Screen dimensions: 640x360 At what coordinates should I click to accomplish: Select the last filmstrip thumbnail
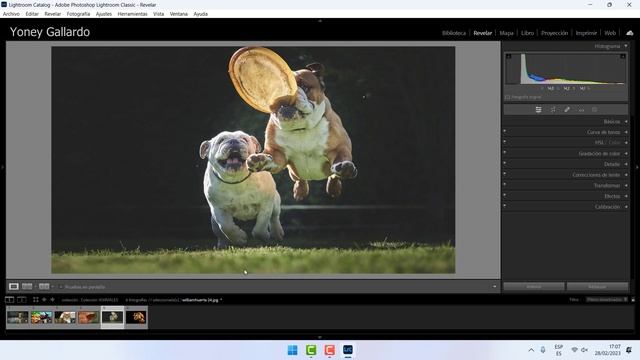(136, 317)
